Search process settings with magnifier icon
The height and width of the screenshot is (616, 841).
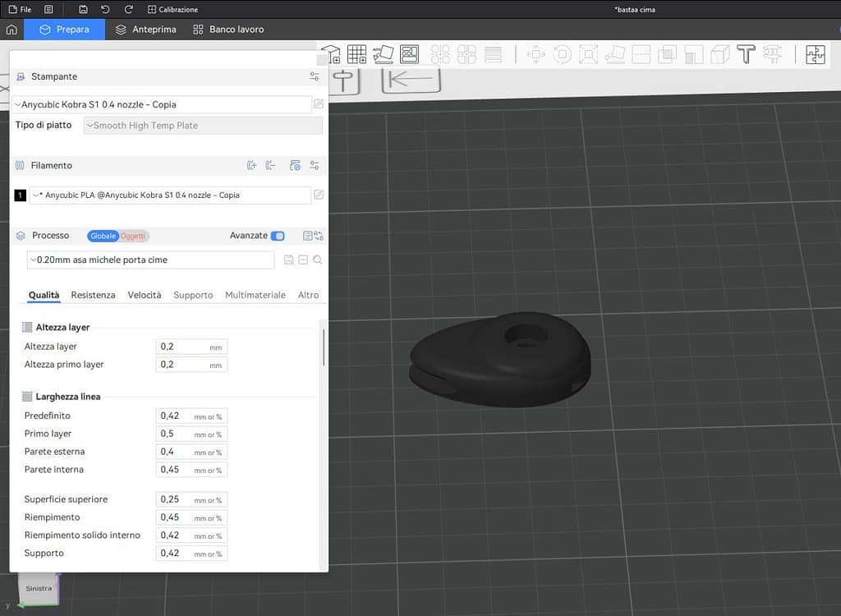[317, 260]
